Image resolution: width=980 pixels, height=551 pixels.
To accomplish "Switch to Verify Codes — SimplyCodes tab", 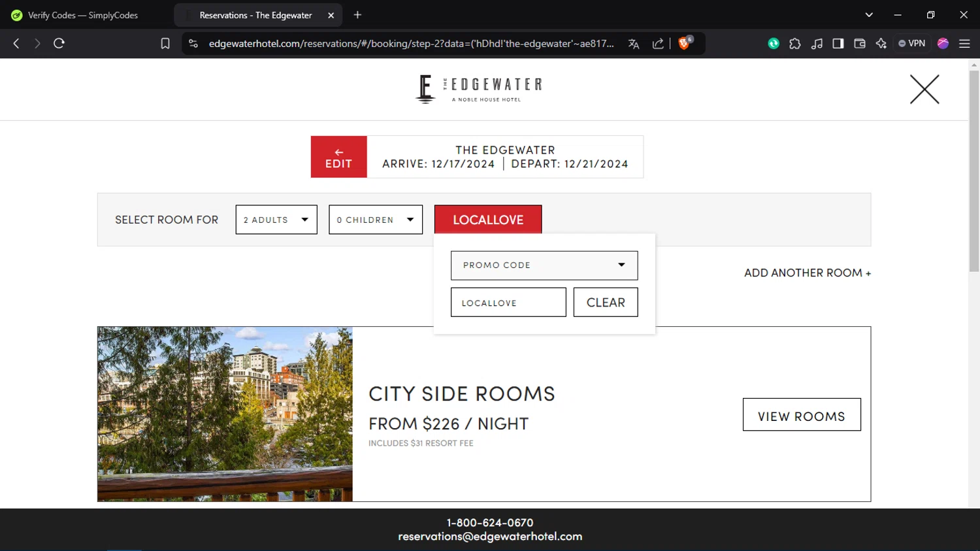I will click(x=83, y=15).
